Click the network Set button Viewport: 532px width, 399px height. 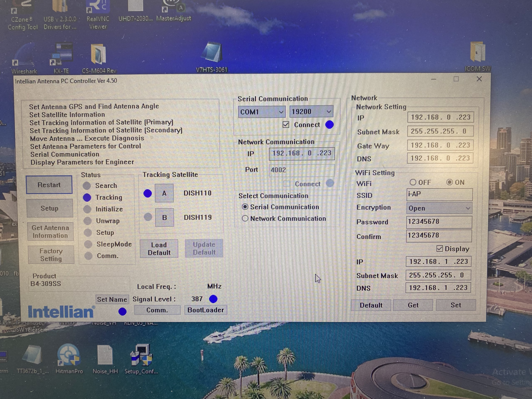coord(456,305)
